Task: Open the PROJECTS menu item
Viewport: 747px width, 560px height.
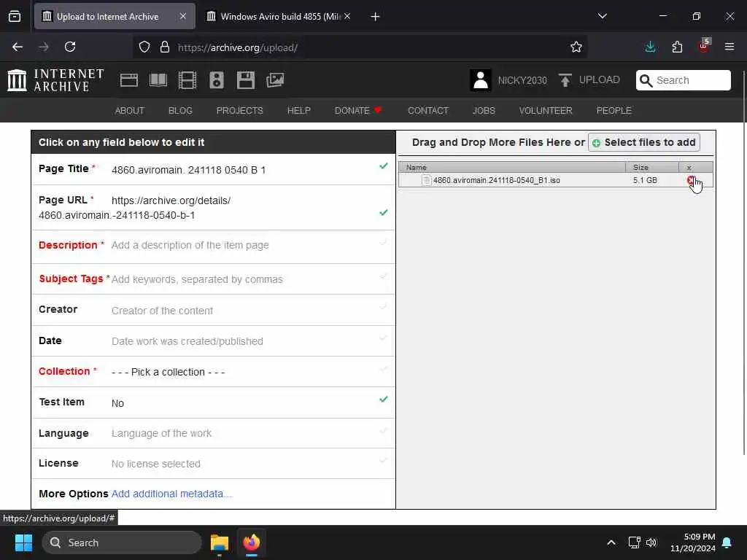Action: point(239,111)
